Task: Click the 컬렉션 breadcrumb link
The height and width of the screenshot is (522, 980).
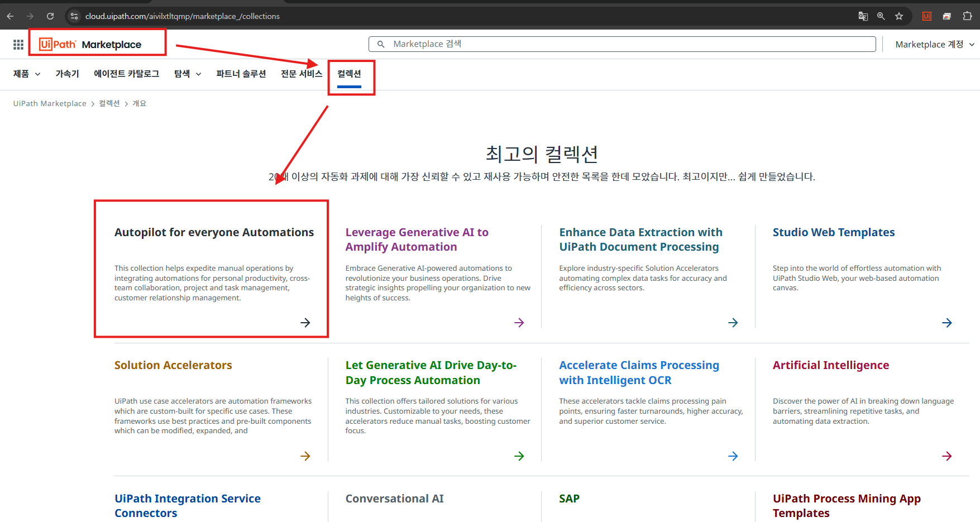Action: pyautogui.click(x=109, y=103)
